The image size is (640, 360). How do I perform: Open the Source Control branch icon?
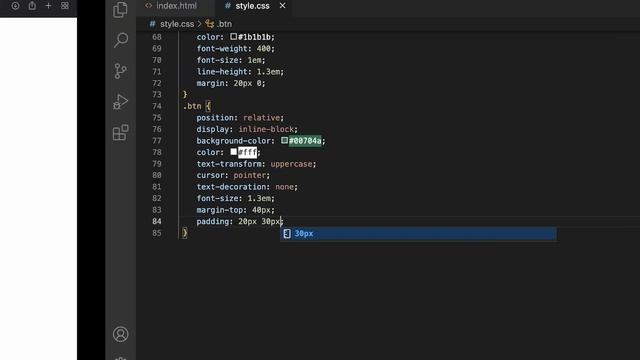pyautogui.click(x=120, y=71)
